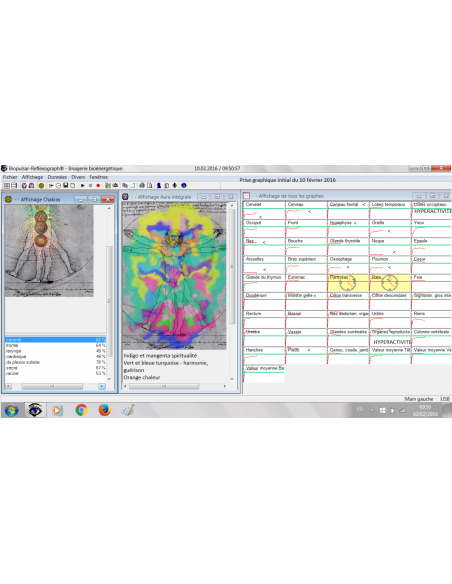Open the highlighted Rate graph cell

pyautogui.click(x=390, y=283)
